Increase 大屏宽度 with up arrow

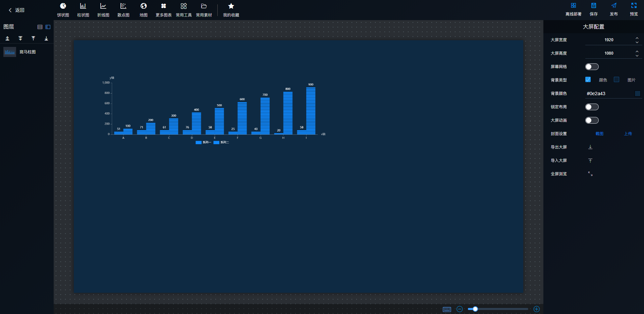[x=637, y=38]
